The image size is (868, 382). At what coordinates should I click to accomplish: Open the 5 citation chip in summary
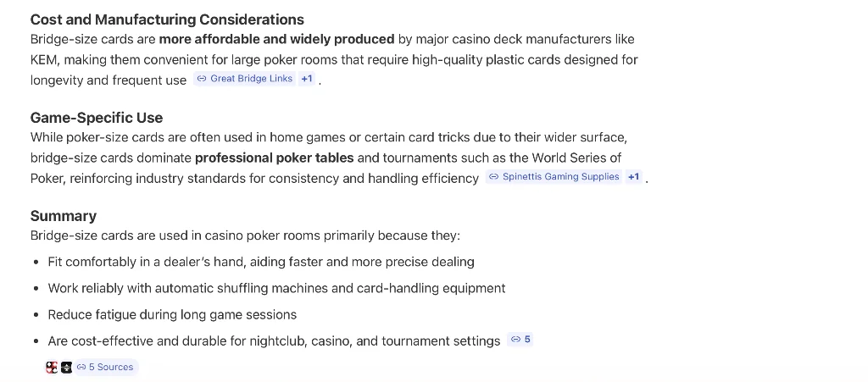[x=520, y=340]
